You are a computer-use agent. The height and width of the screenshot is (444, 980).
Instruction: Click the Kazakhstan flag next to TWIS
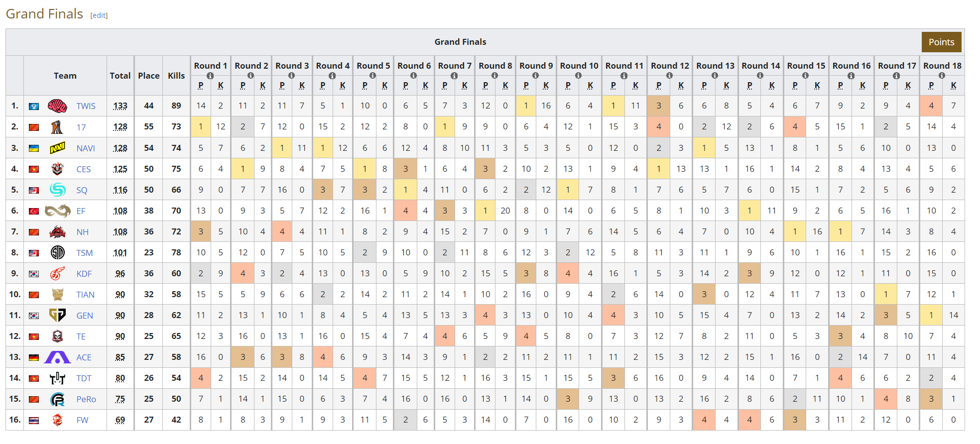pos(34,107)
